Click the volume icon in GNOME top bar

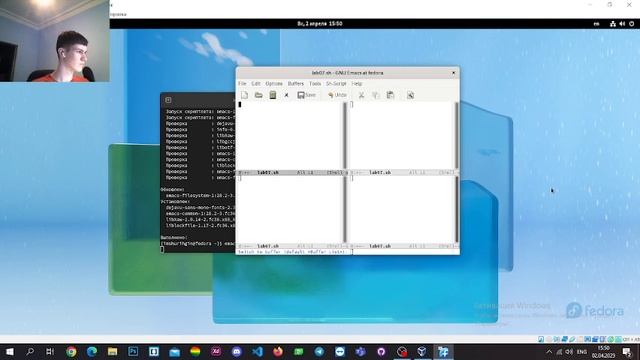coord(622,24)
